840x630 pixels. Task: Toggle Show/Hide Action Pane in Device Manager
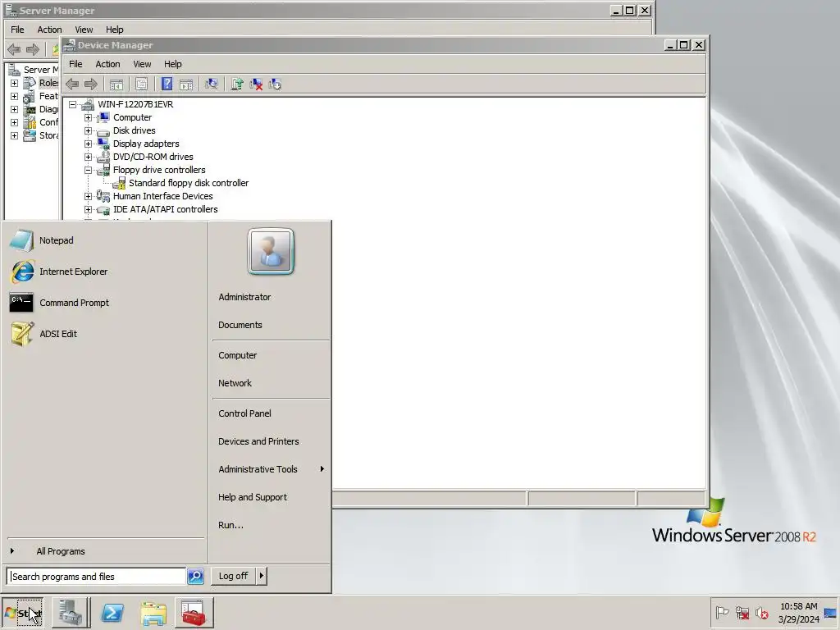pos(186,84)
